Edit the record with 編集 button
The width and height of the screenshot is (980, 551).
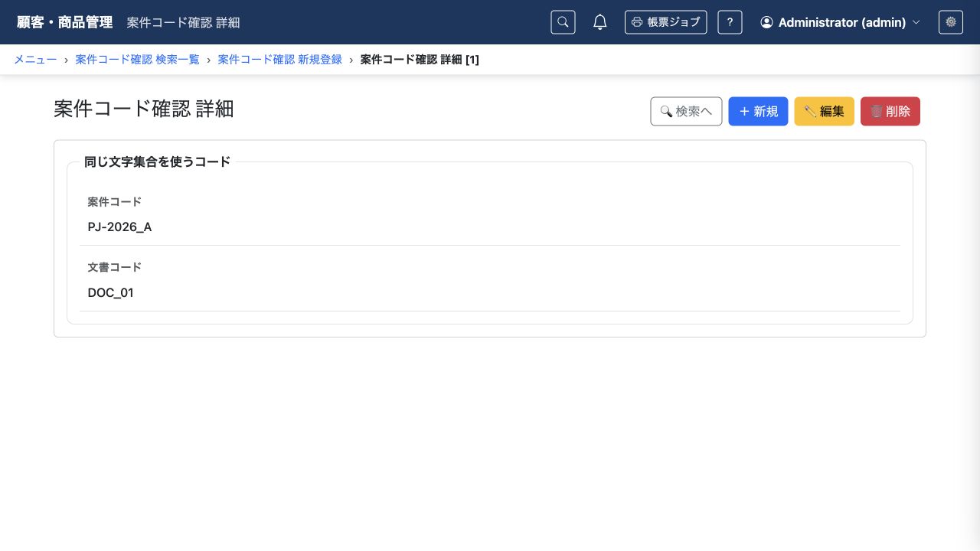pos(825,111)
